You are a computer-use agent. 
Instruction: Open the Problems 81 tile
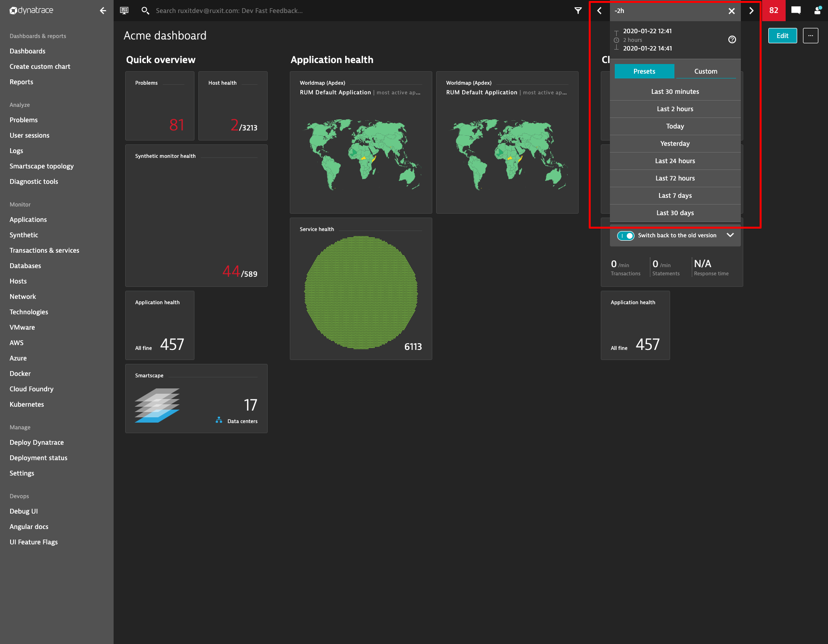160,106
